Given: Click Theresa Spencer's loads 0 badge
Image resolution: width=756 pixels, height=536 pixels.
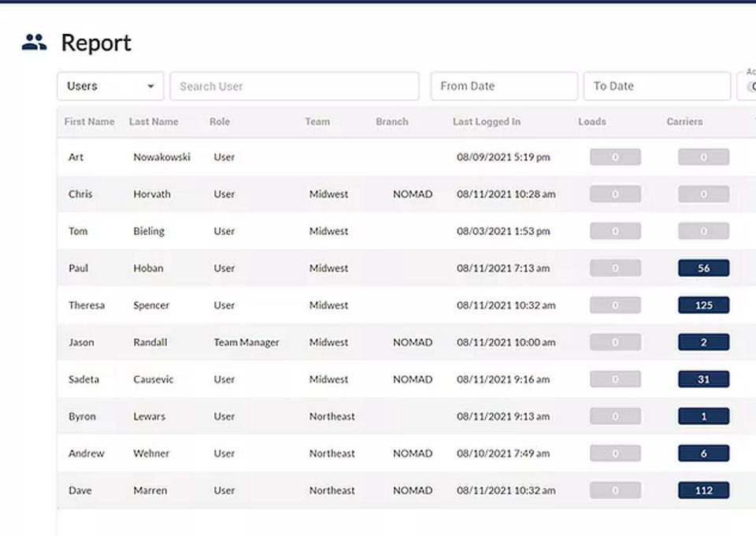Looking at the screenshot, I should click(615, 305).
